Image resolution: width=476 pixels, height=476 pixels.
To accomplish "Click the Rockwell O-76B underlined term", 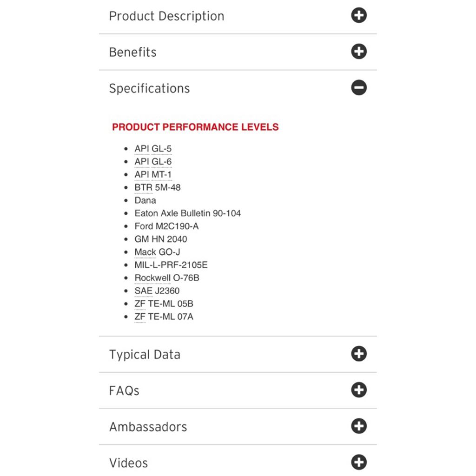I will (x=167, y=278).
